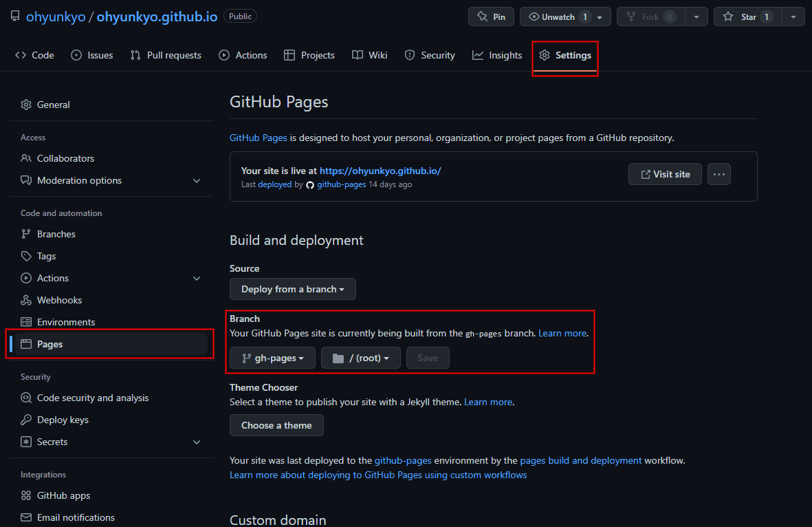This screenshot has height=527, width=812.
Task: Switch to the Issues tab
Action: point(91,55)
